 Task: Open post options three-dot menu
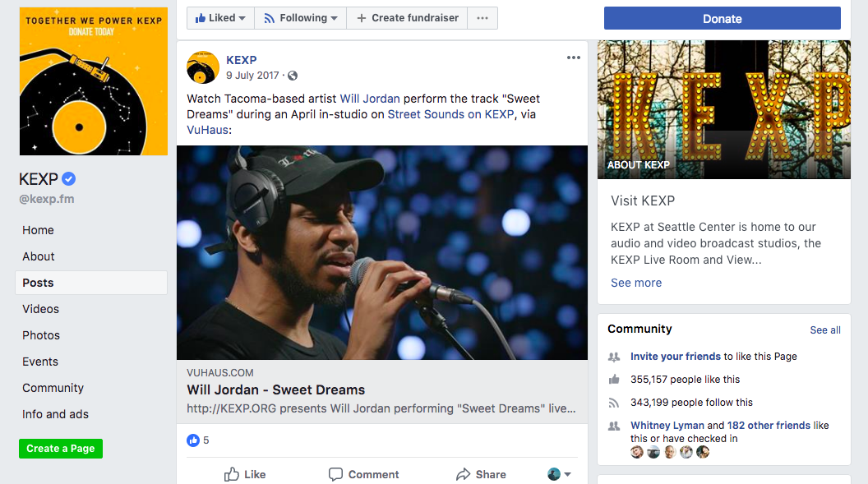click(574, 58)
